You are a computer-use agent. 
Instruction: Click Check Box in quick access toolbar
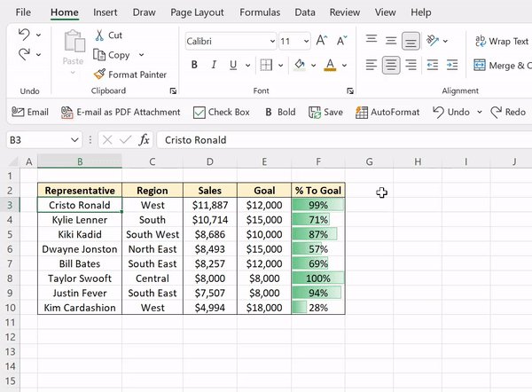click(x=221, y=112)
